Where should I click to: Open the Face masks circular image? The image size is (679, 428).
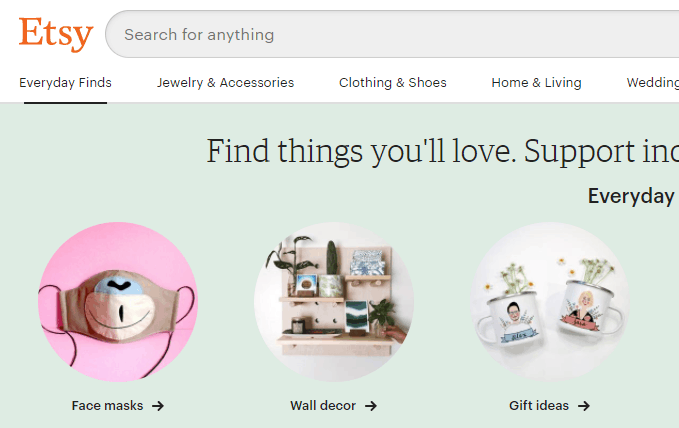(118, 302)
